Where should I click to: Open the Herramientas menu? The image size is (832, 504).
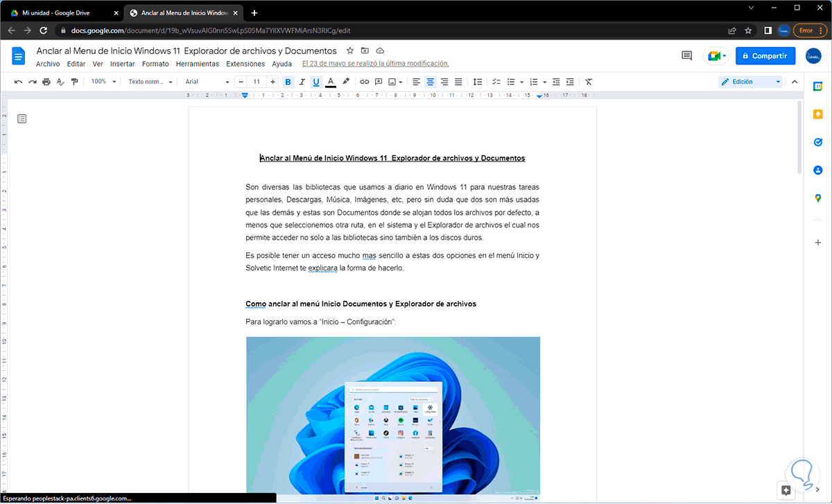[x=198, y=64]
